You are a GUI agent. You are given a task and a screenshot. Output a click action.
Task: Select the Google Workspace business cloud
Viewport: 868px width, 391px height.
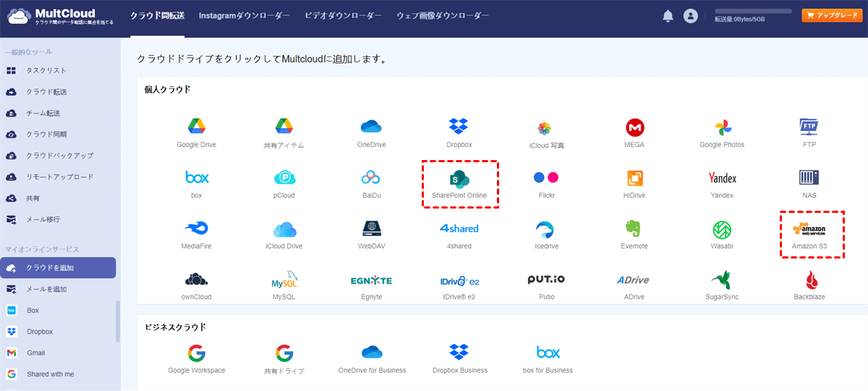(196, 353)
